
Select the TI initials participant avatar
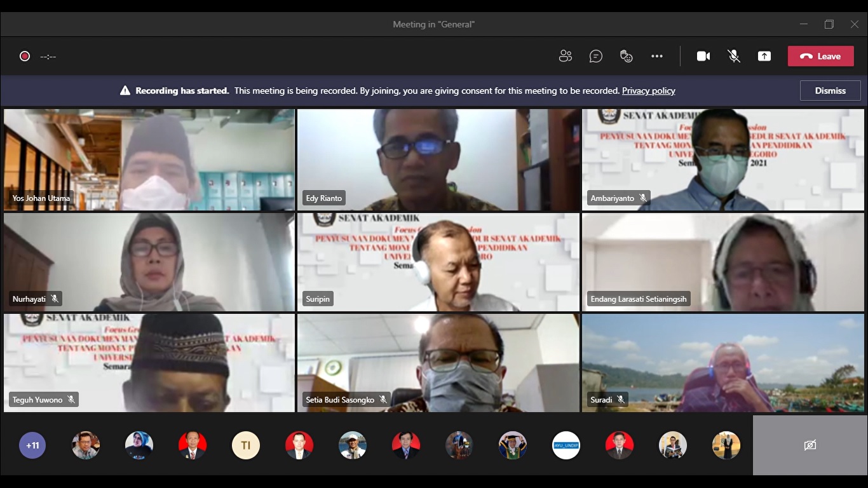(246, 445)
